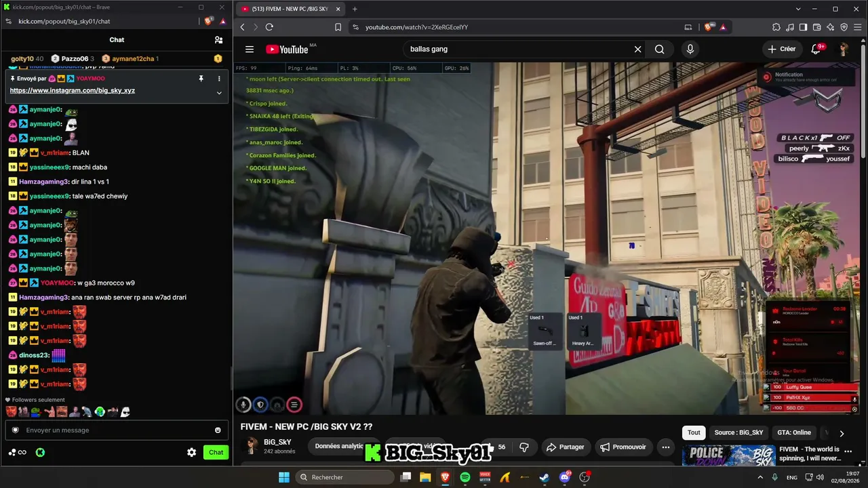868x488 pixels.
Task: Dislike the video
Action: 524,447
